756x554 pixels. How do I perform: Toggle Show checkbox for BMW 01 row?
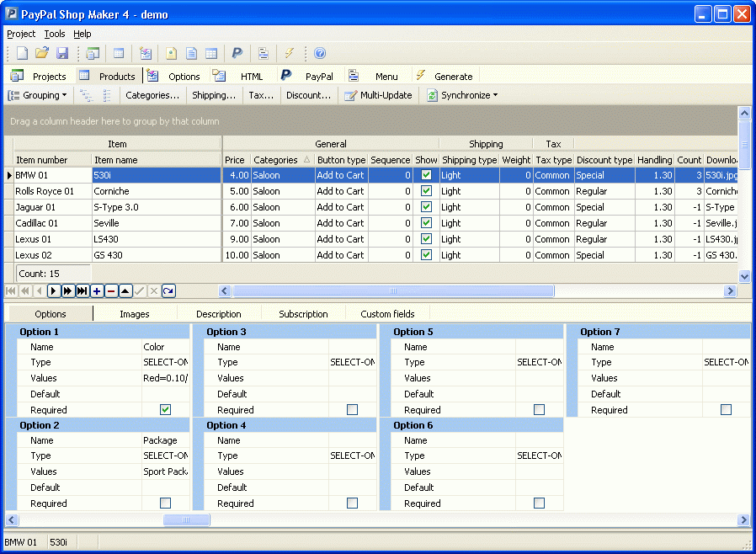426,175
